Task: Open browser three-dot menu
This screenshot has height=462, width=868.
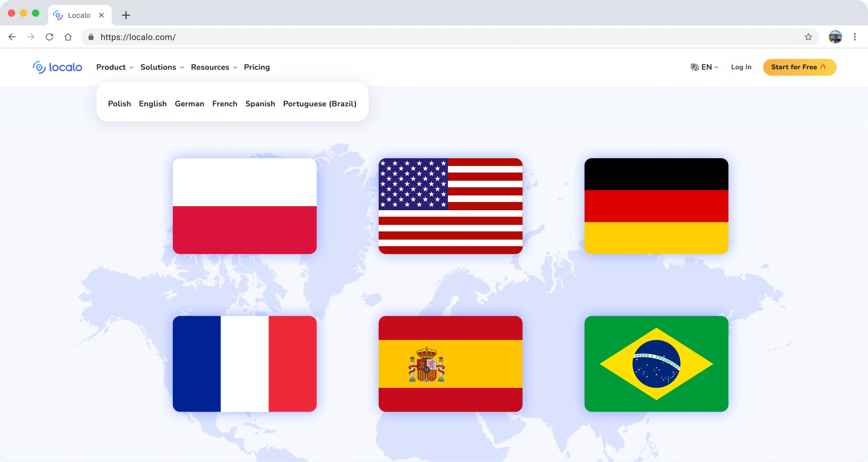Action: 854,37
